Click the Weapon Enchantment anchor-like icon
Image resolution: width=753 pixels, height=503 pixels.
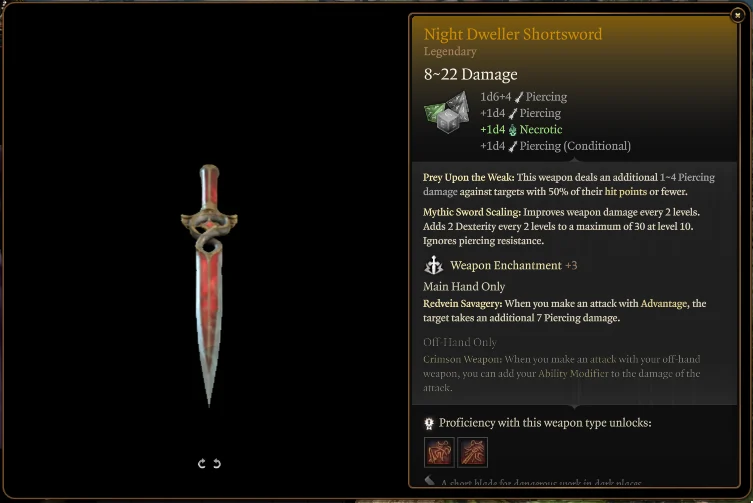434,265
